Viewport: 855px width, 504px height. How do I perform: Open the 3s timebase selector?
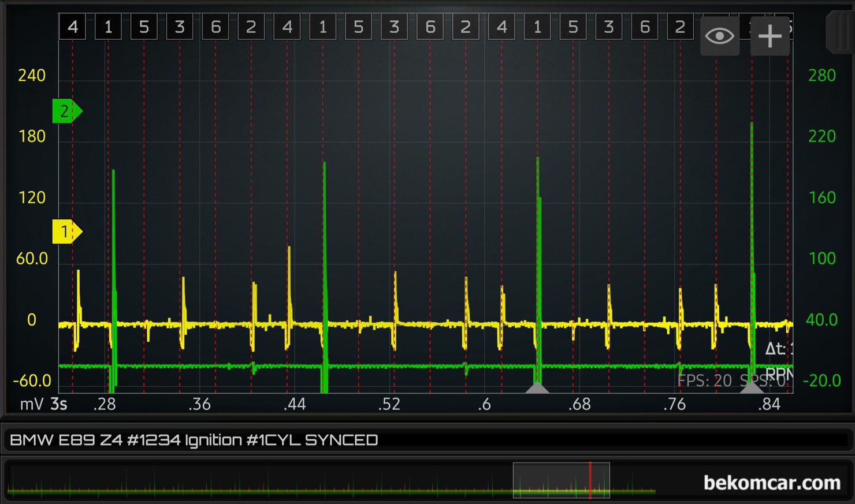pyautogui.click(x=58, y=404)
